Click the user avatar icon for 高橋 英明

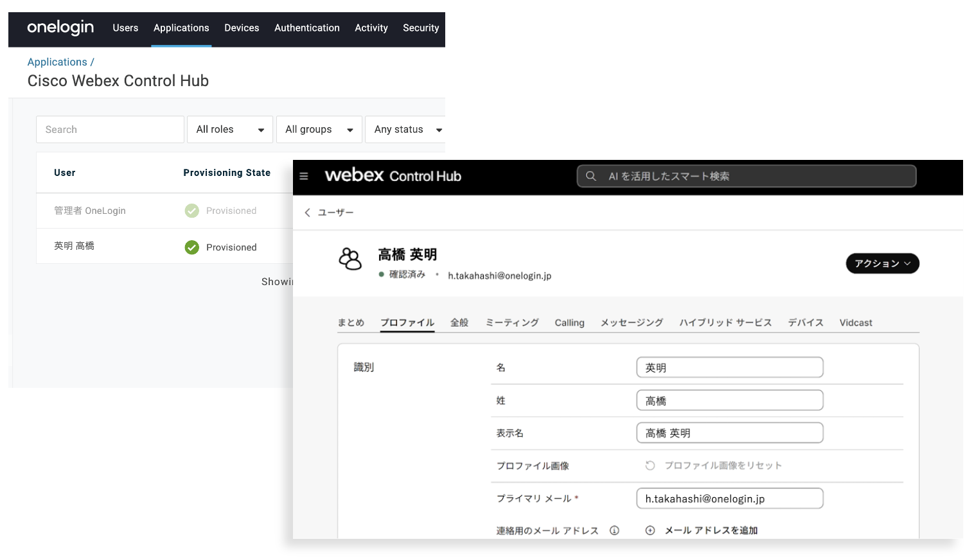tap(350, 259)
